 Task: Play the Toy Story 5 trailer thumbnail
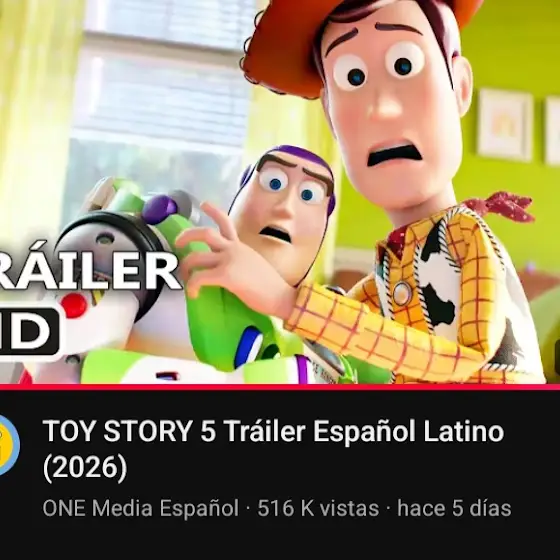(x=280, y=192)
